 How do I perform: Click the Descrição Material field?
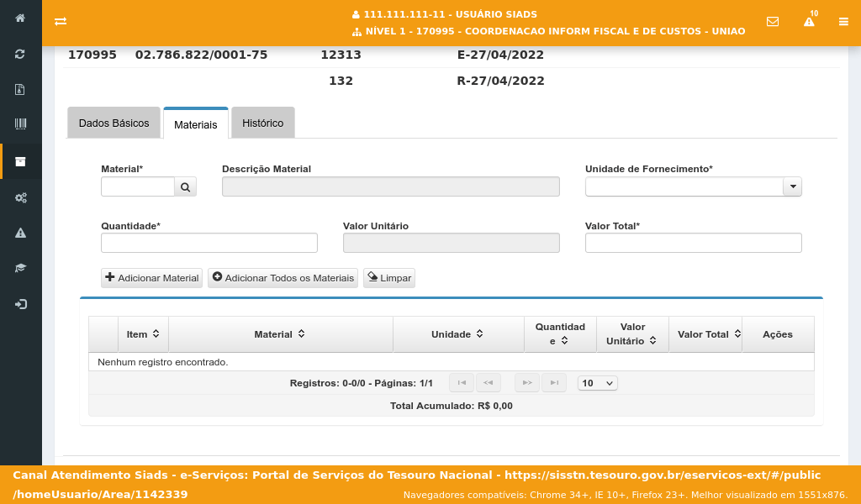391,186
